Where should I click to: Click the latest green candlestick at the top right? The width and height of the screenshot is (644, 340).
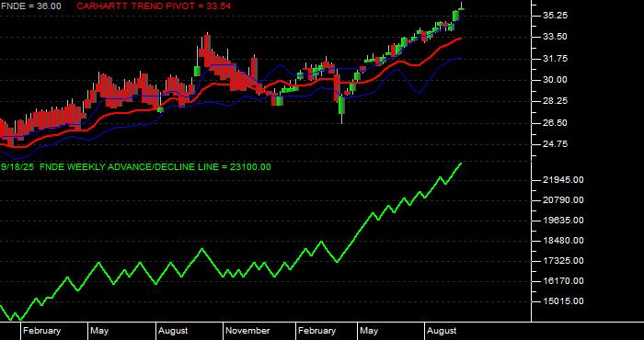point(461,8)
